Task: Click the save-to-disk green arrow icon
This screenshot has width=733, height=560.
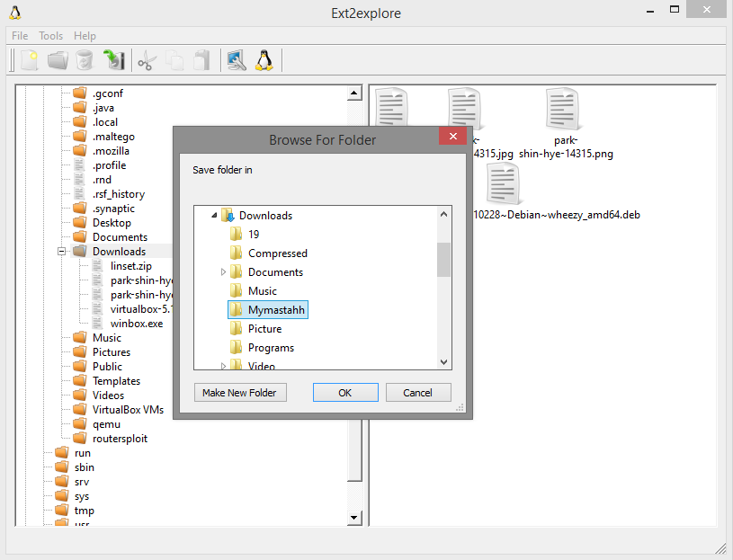Action: 113,60
